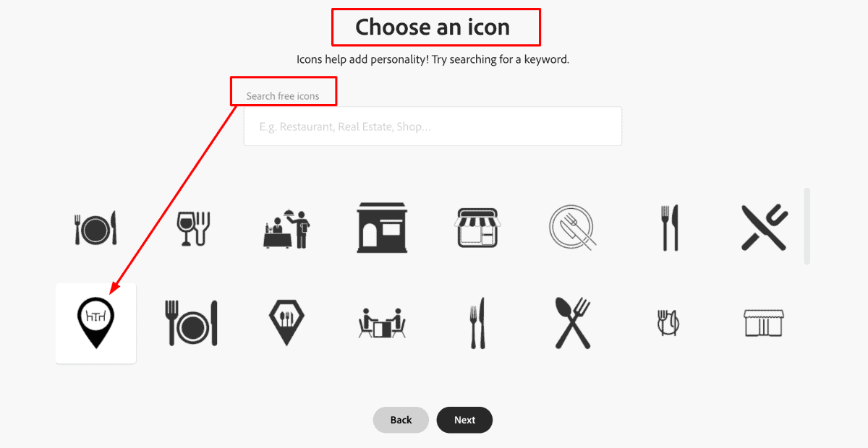Pick the upright fork and knife pair icon
This screenshot has width=868, height=448.
pos(670,228)
